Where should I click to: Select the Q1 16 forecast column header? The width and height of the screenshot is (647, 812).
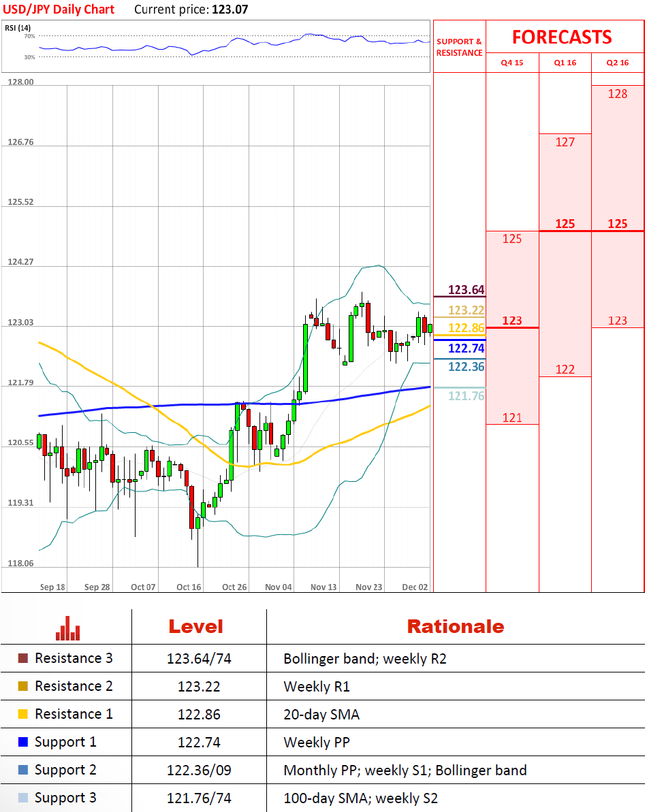click(x=565, y=63)
